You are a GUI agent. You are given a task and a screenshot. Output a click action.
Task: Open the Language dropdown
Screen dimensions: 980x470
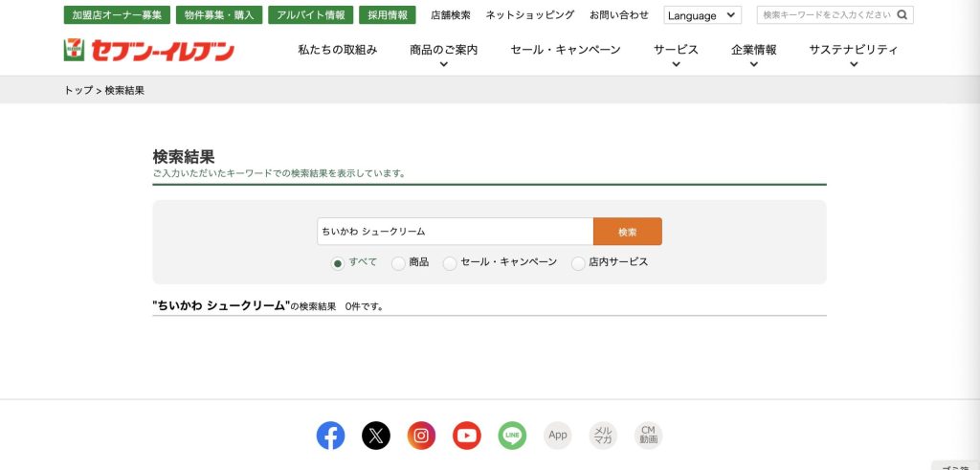(702, 15)
